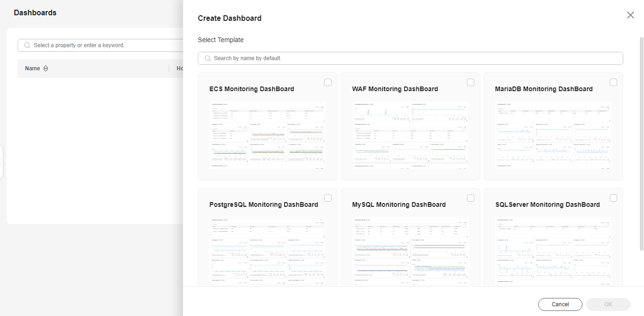Expand the collapsed left sidebar handle
Screen dimensions: 644x316
[x=1, y=162]
